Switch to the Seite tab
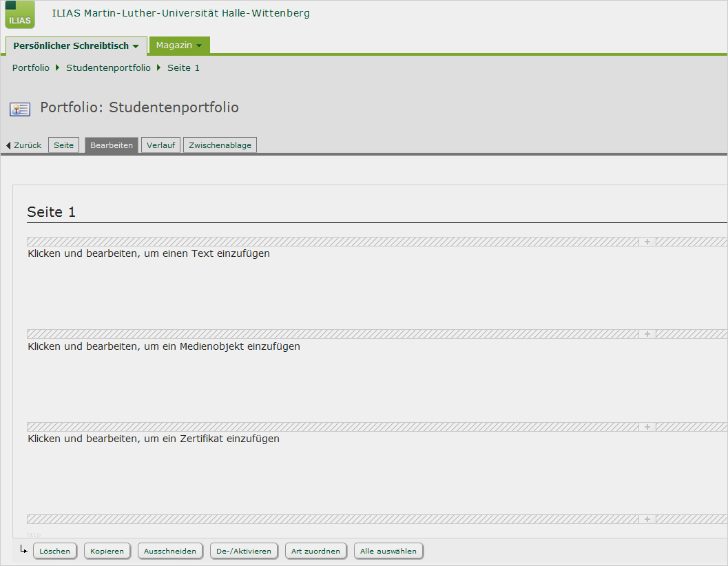 [x=63, y=145]
